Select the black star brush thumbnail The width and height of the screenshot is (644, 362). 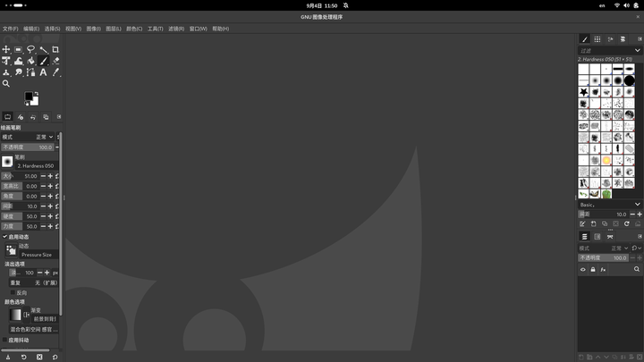point(583,91)
